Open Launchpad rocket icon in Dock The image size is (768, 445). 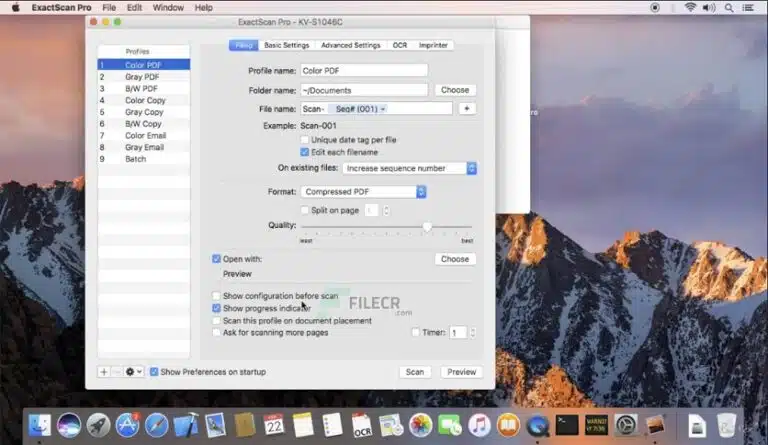pyautogui.click(x=98, y=424)
